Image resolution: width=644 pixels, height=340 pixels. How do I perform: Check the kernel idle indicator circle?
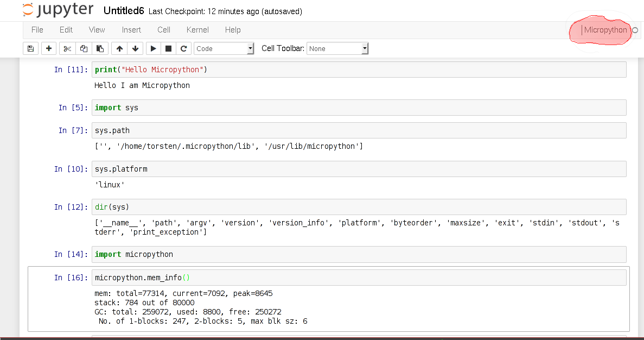635,30
